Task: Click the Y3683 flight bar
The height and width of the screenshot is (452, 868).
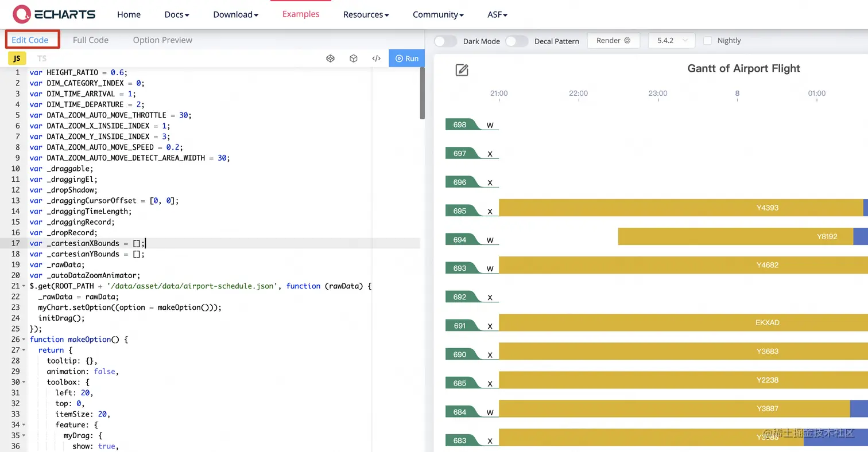Action: [683, 351]
